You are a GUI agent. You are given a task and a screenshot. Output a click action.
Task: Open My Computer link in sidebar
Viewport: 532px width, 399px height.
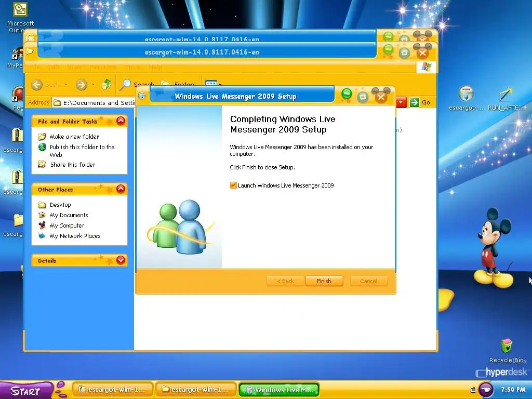tap(67, 225)
